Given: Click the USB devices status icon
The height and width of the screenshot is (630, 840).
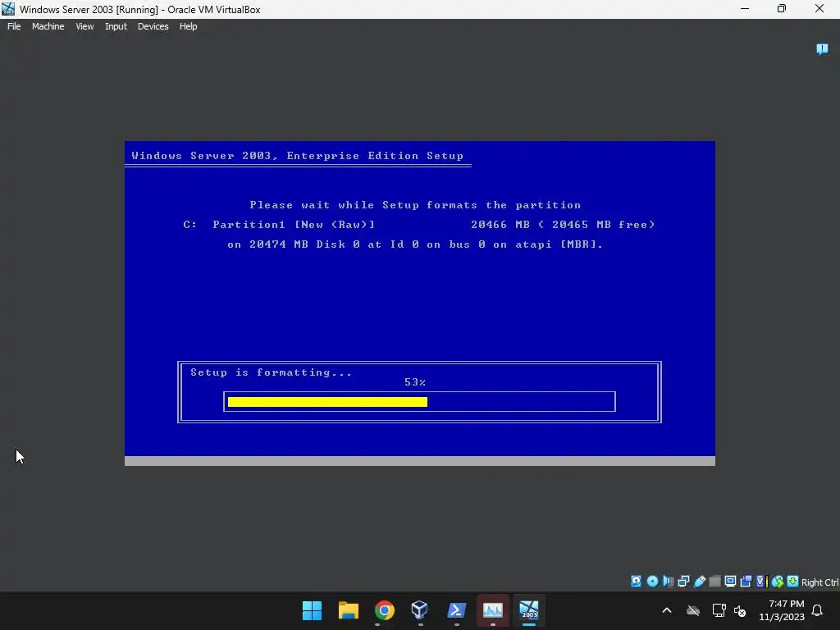Looking at the screenshot, I should click(x=700, y=582).
